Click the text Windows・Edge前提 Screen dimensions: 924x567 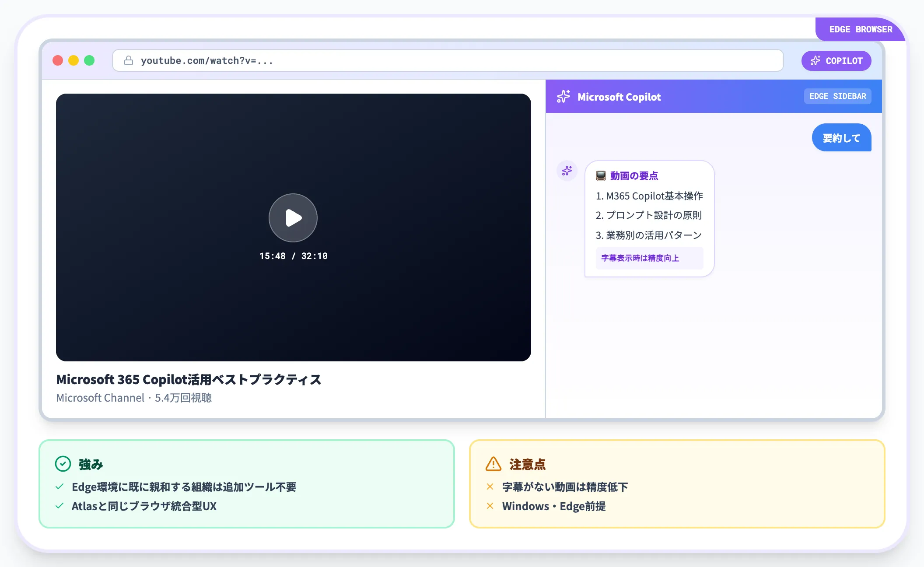click(554, 506)
